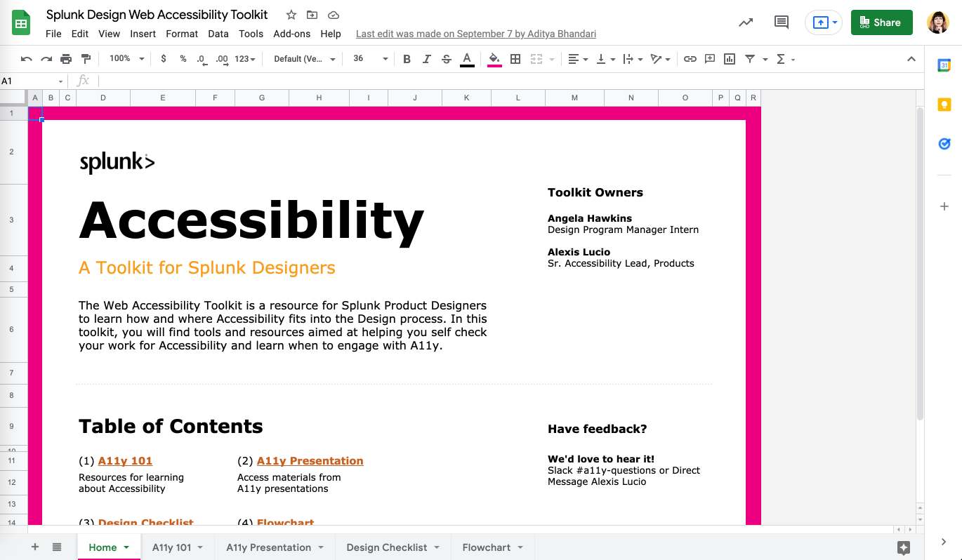Click the green Share button
This screenshot has height=560, width=962.
pyautogui.click(x=882, y=22)
